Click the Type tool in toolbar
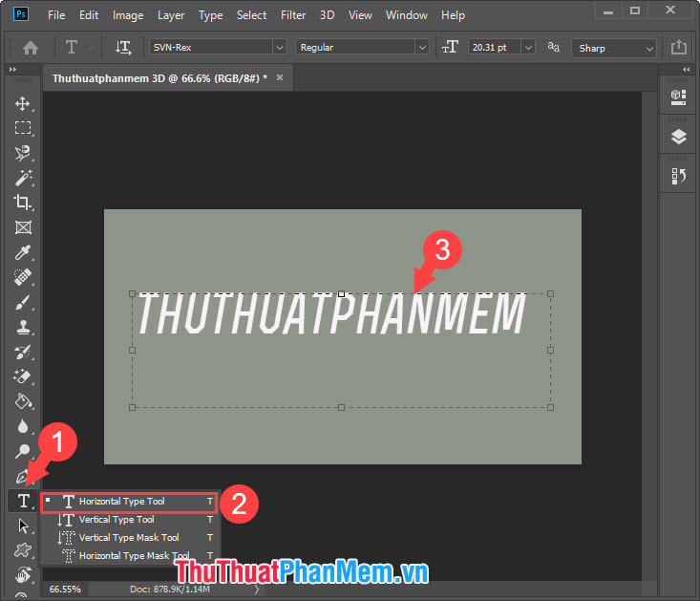 coord(23,501)
